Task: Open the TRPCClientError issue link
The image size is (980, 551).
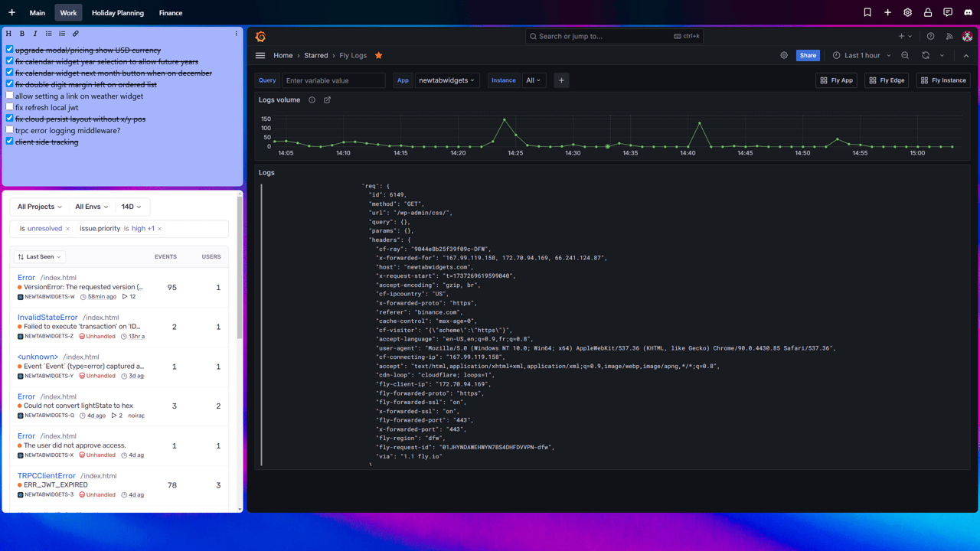Action: pos(46,475)
